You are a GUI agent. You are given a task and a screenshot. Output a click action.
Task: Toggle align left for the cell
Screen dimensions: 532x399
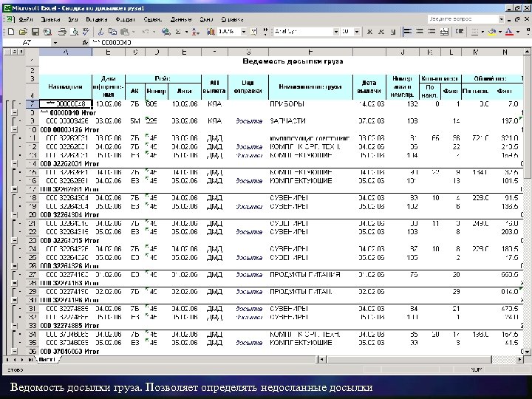point(407,32)
